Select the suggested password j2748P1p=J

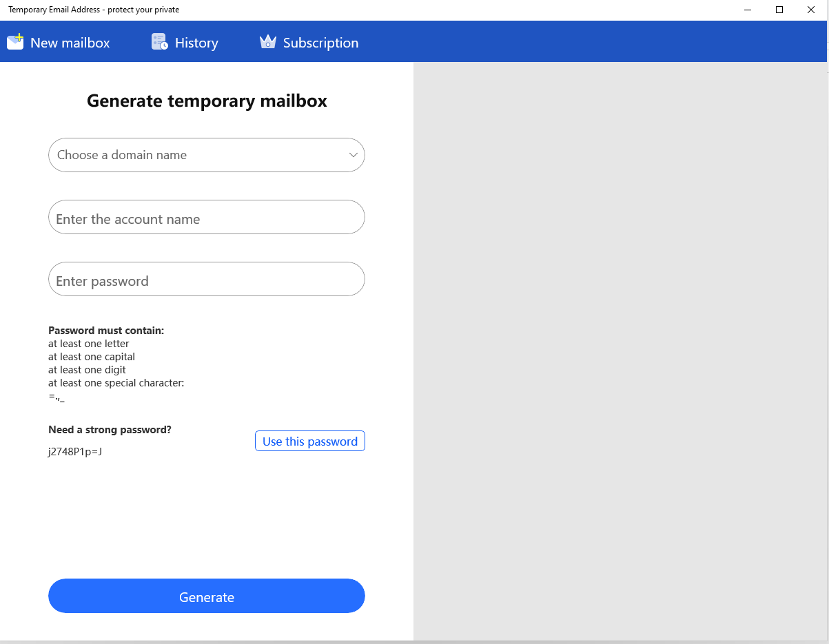point(74,452)
